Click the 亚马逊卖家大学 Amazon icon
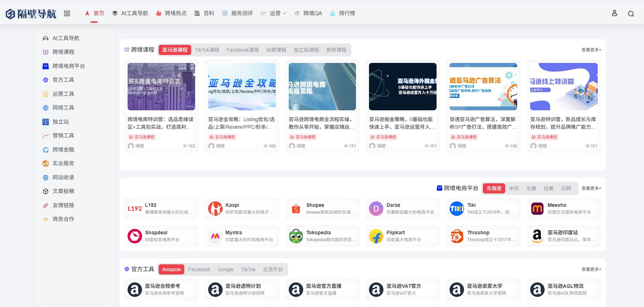Viewport: 644px width, 307px height. [456, 290]
